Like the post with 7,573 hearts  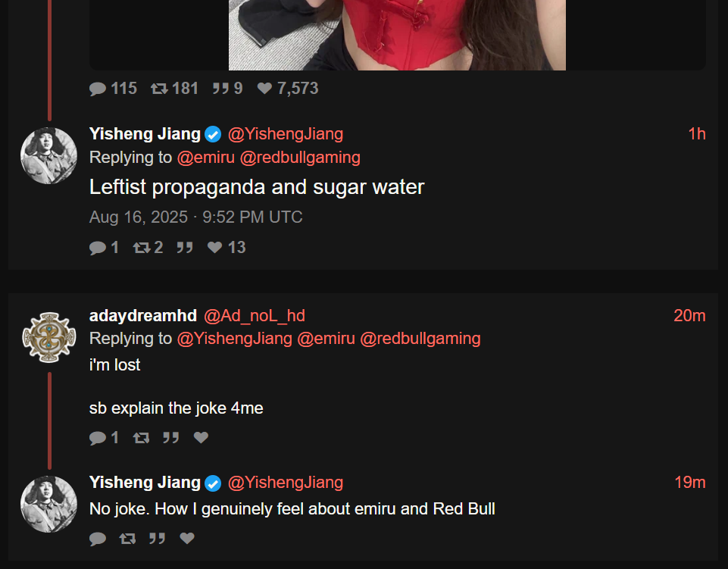tap(288, 88)
